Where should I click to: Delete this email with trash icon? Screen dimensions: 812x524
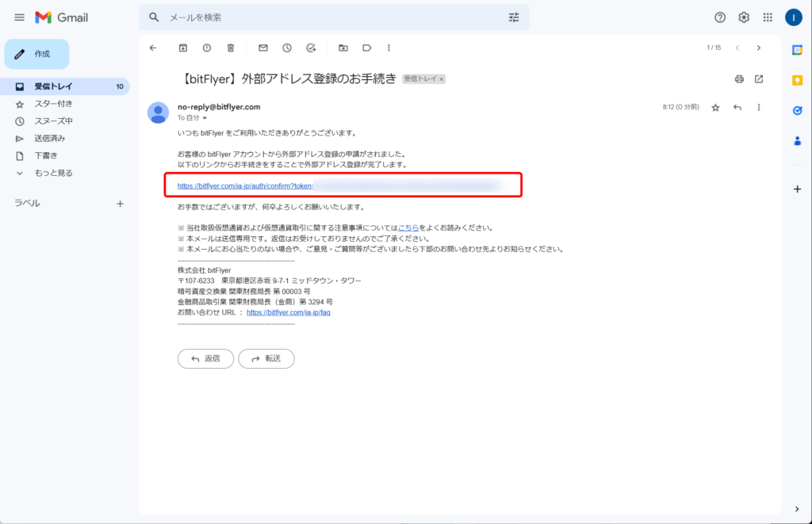pos(231,48)
